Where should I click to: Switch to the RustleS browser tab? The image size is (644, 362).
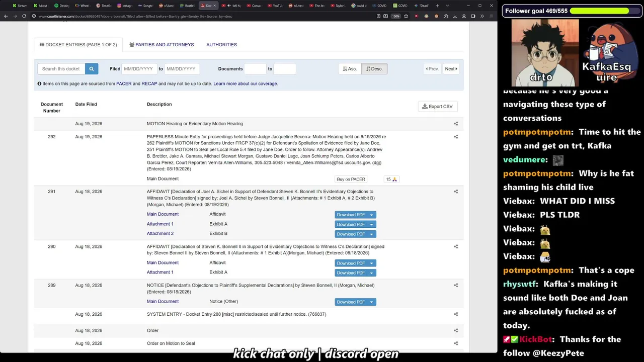coord(186,6)
